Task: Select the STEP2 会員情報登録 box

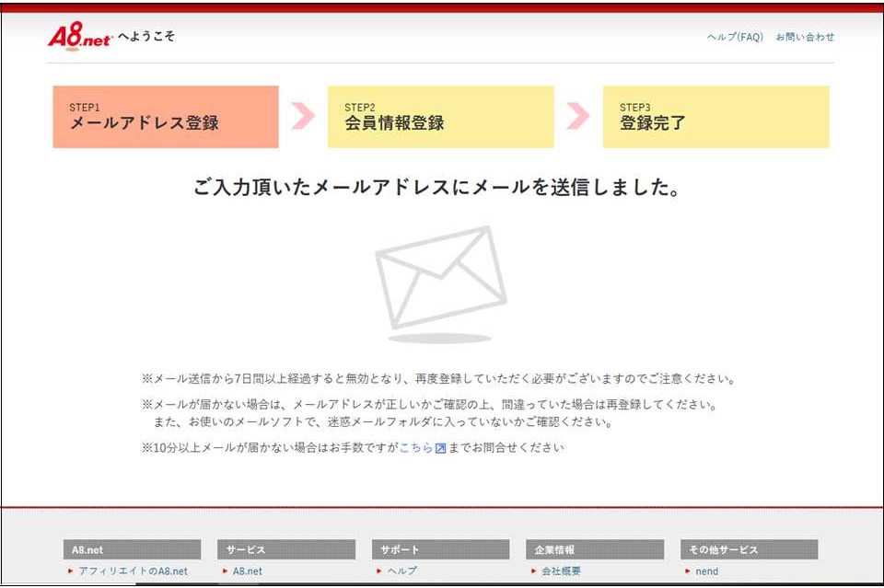Action: 440,117
